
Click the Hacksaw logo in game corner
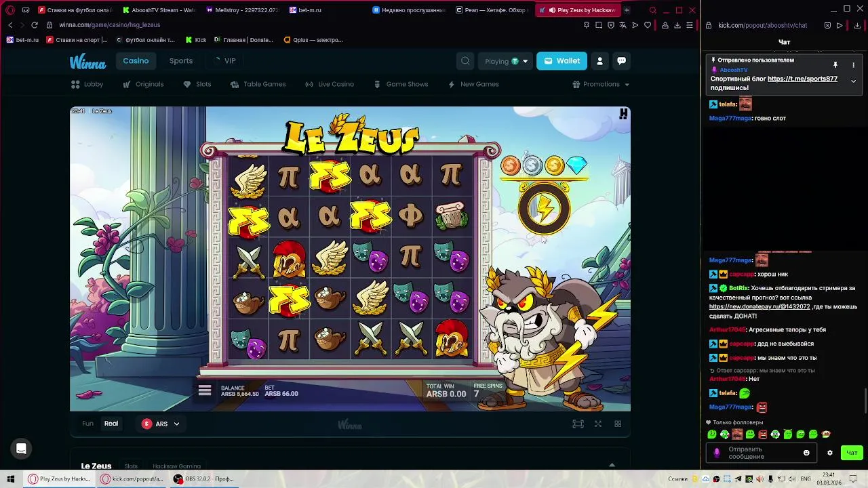point(623,114)
